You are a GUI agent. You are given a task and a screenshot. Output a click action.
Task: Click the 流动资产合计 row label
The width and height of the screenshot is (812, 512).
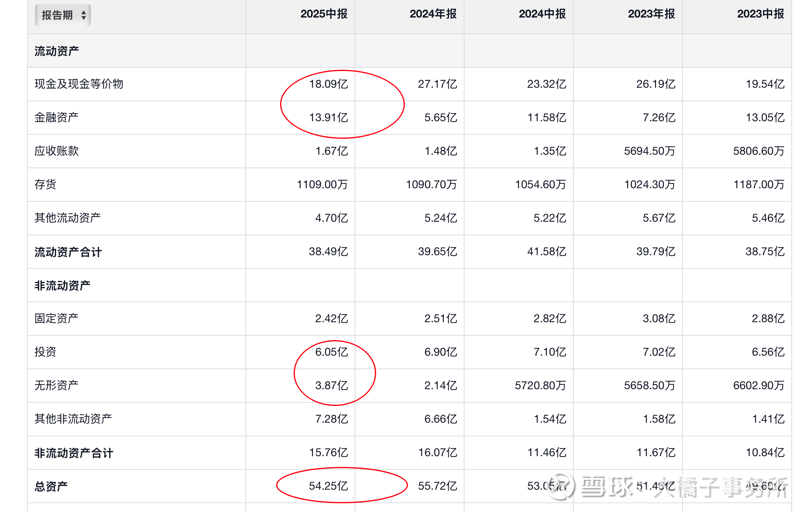coord(68,252)
